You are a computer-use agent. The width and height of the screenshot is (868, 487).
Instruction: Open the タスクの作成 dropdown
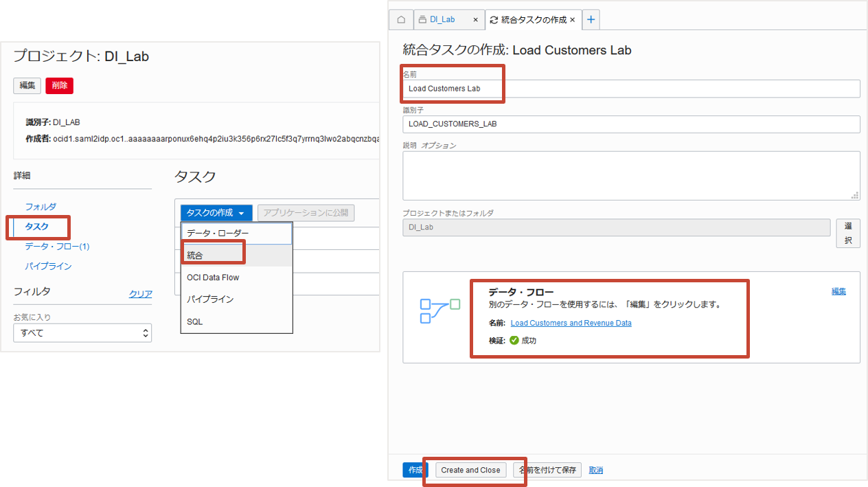pyautogui.click(x=216, y=212)
